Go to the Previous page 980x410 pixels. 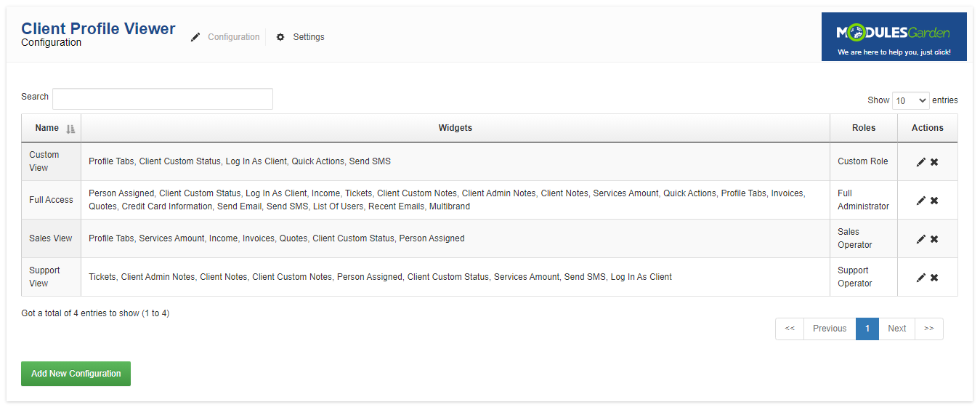[x=830, y=329]
